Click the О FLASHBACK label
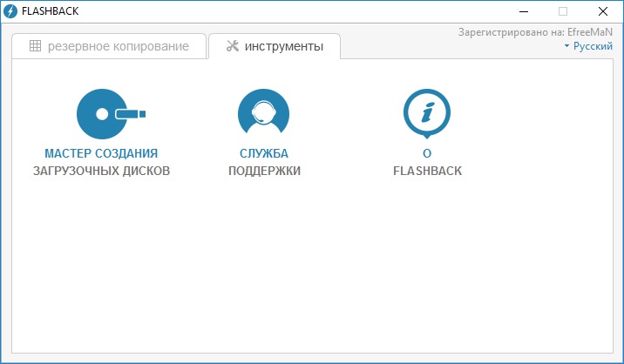 (427, 162)
